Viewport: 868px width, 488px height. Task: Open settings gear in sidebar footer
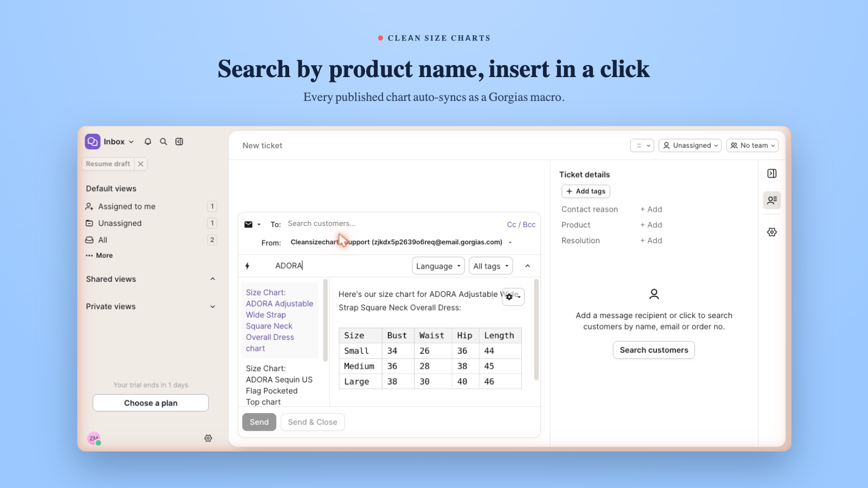pyautogui.click(x=208, y=438)
